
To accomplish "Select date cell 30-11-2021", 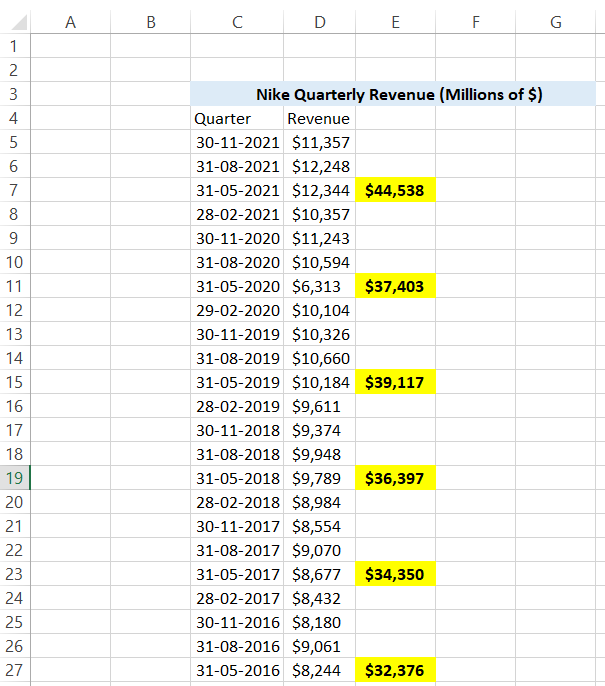I will coord(237,143).
